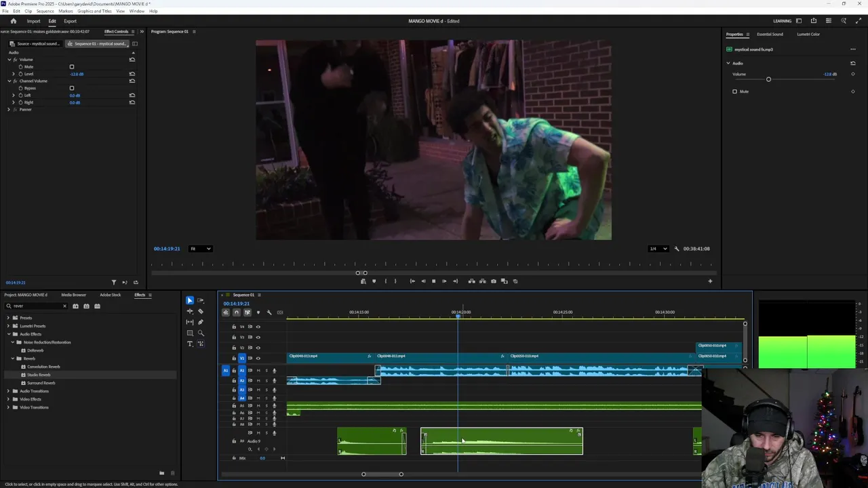Filter Accelerated Effects in Effects panel
868x488 pixels.
tap(75, 306)
